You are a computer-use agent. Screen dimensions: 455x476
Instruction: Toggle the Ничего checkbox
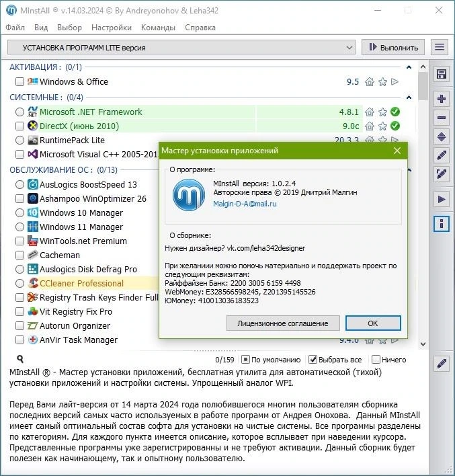[376, 360]
